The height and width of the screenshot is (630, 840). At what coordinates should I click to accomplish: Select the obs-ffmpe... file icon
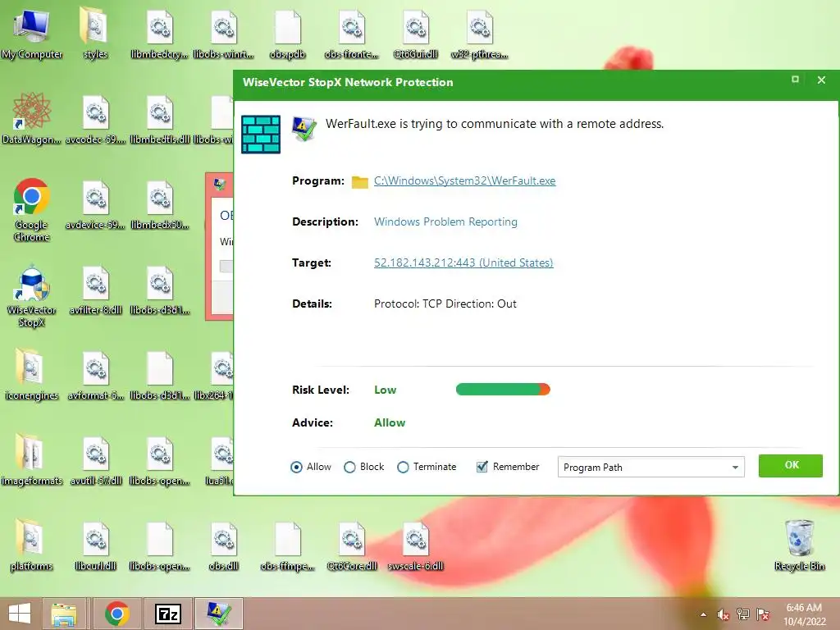coord(288,545)
